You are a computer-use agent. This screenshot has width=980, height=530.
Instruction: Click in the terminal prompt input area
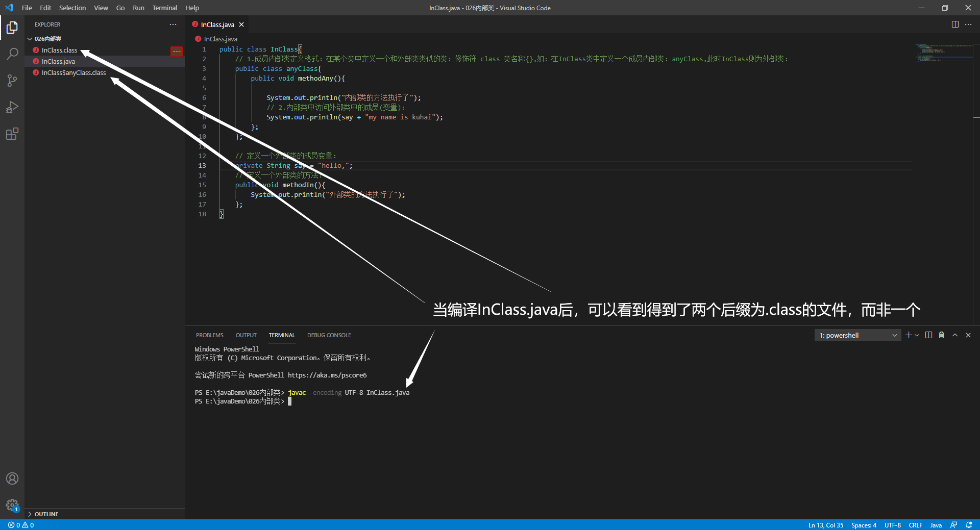click(289, 401)
